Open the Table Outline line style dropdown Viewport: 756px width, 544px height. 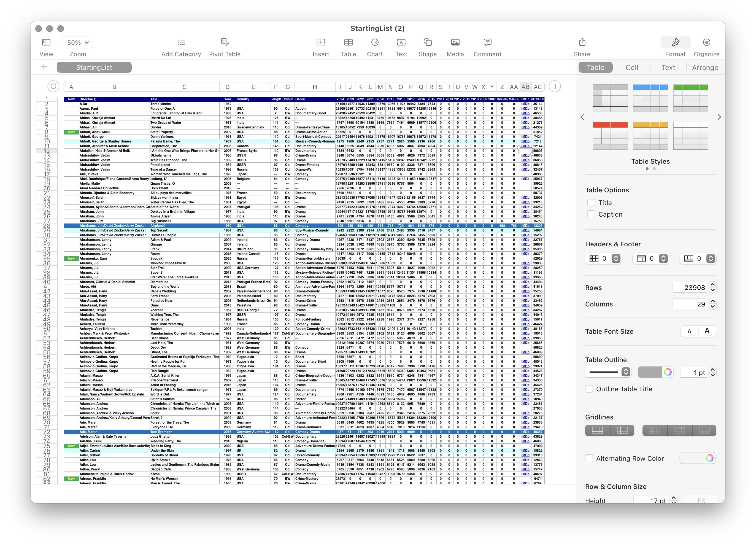(x=626, y=372)
